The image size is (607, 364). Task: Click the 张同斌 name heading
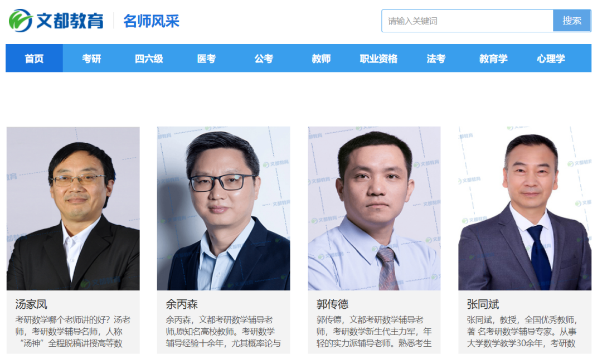(483, 304)
